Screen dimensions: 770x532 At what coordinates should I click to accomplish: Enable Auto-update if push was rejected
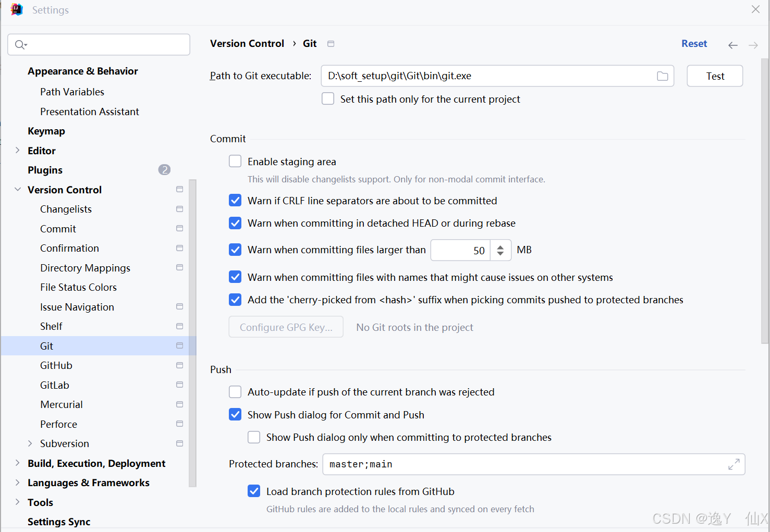click(235, 392)
